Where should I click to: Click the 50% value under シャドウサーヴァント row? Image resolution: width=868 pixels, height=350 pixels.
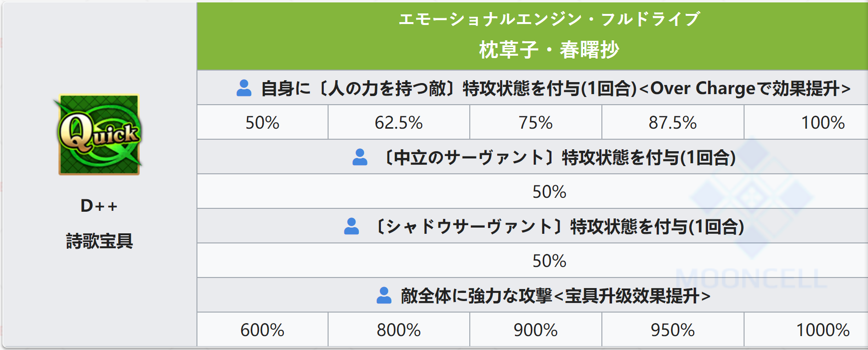tap(549, 261)
